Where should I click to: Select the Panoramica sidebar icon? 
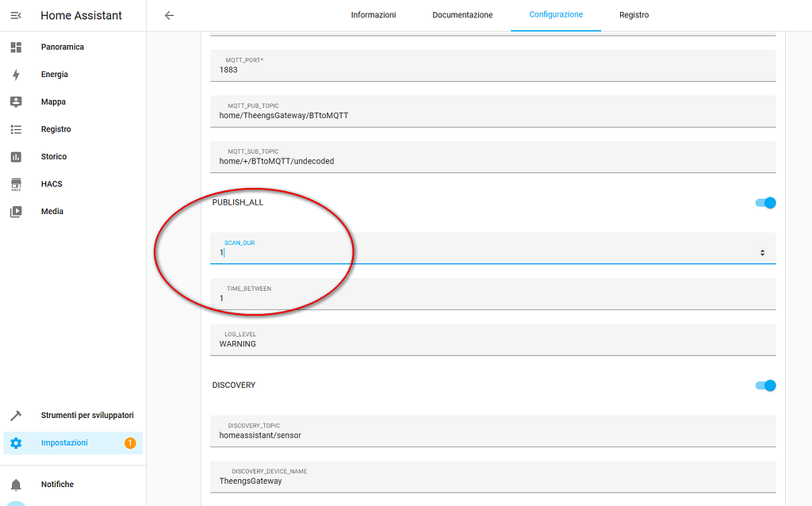[x=17, y=47]
